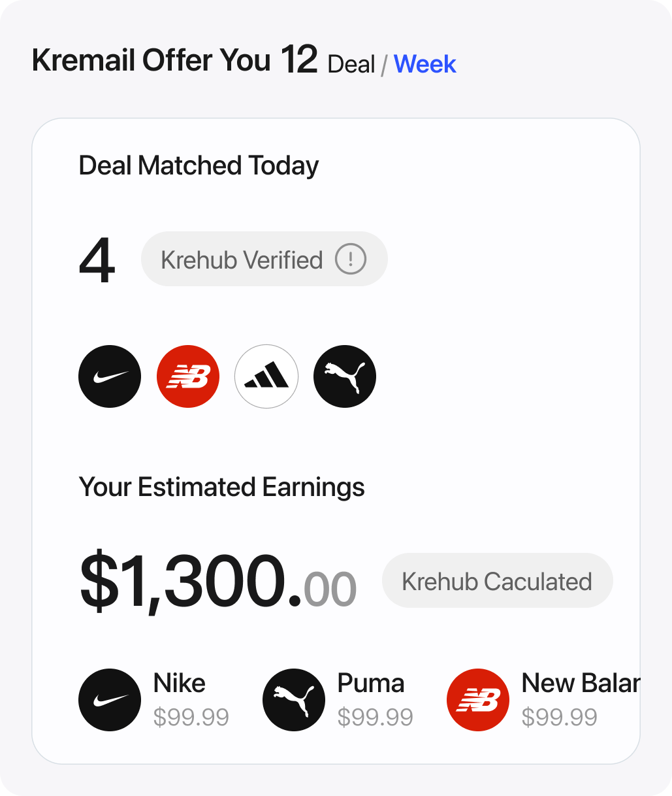
Task: Click the Puma logo in earnings breakdown
Action: [294, 699]
